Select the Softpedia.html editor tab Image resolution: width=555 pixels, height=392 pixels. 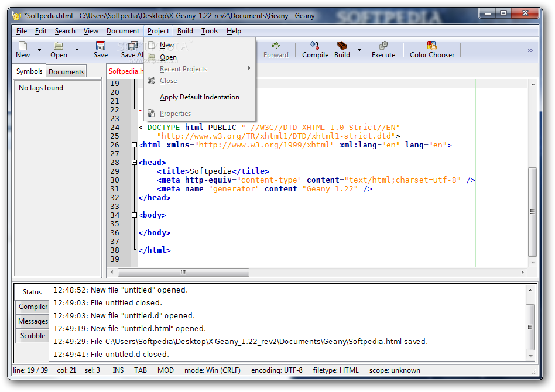click(x=126, y=71)
